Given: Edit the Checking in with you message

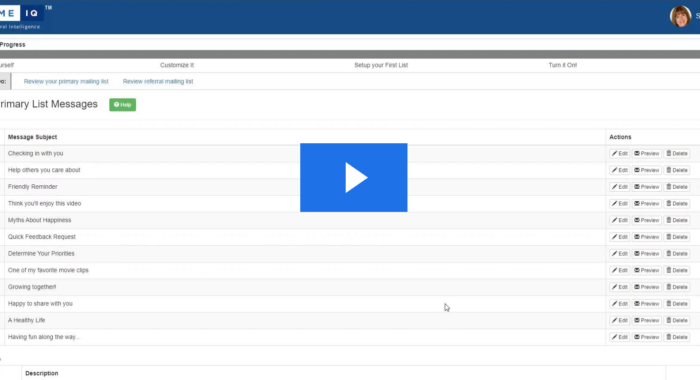Looking at the screenshot, I should [620, 154].
